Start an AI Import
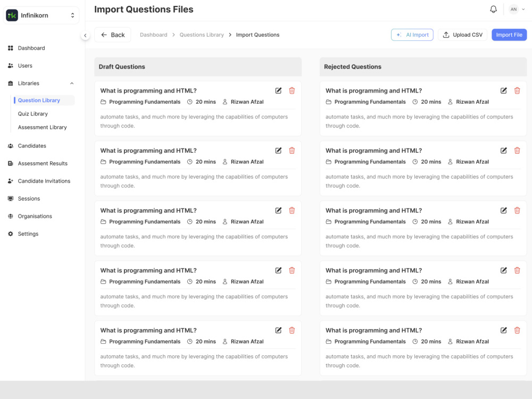 point(412,35)
